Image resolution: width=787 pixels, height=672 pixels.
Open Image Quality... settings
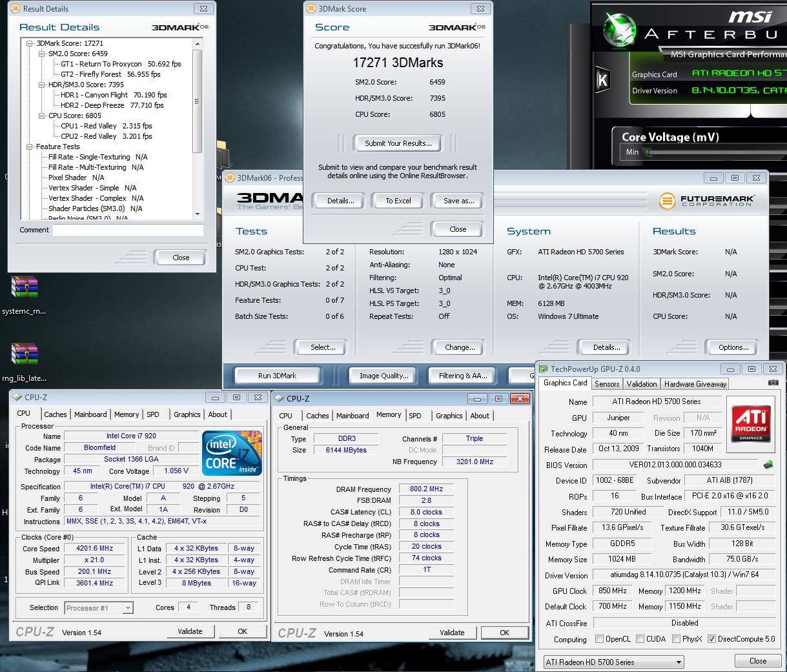pos(383,375)
